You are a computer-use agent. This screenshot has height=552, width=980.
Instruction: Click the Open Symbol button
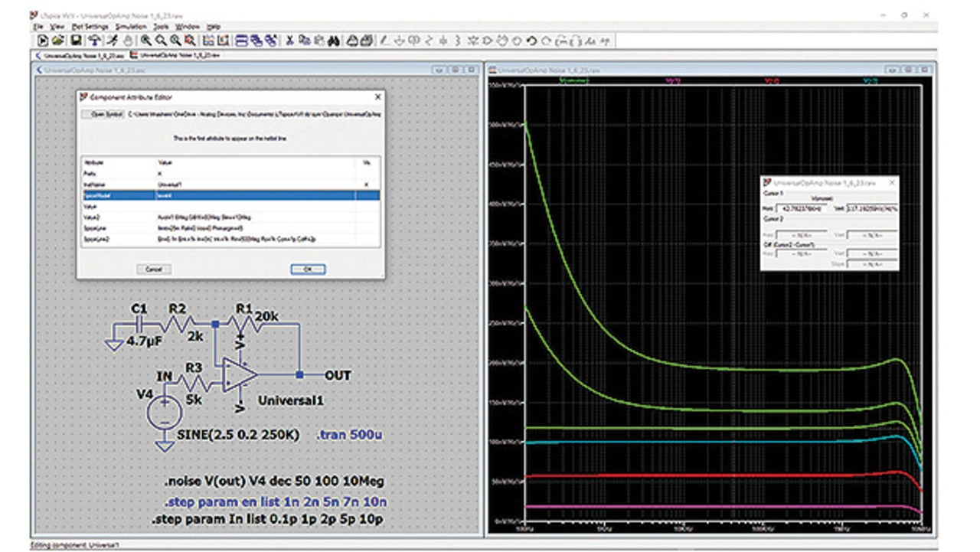pos(103,114)
